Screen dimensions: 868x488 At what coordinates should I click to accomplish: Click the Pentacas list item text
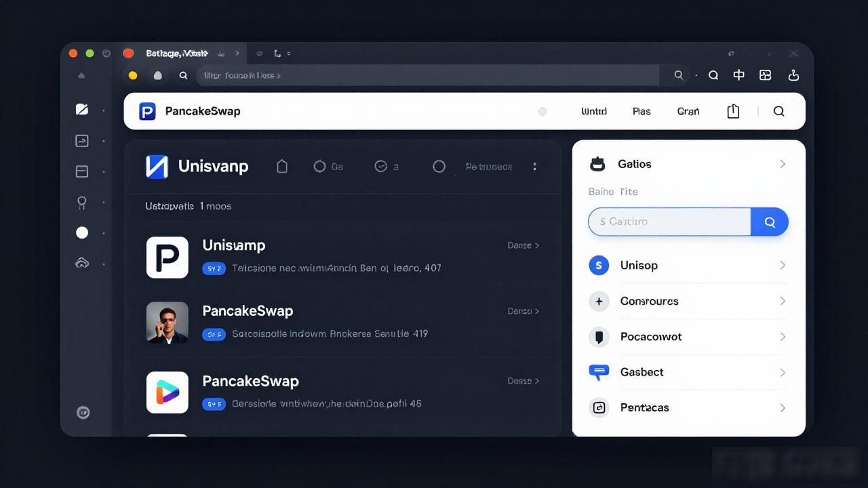pyautogui.click(x=644, y=407)
